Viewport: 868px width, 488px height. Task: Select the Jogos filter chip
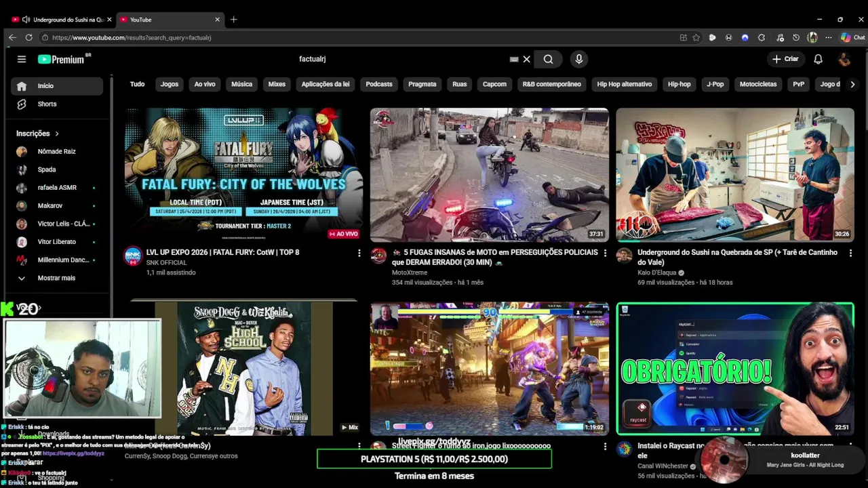coord(170,84)
